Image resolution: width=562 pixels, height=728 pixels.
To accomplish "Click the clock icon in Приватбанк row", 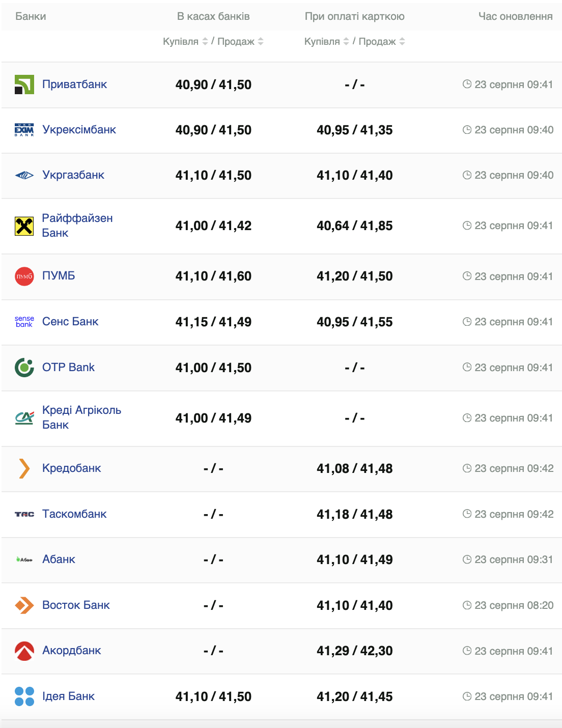I will pyautogui.click(x=467, y=84).
